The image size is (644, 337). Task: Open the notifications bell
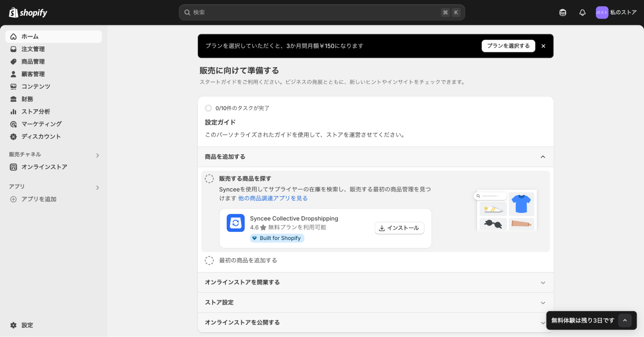point(582,12)
